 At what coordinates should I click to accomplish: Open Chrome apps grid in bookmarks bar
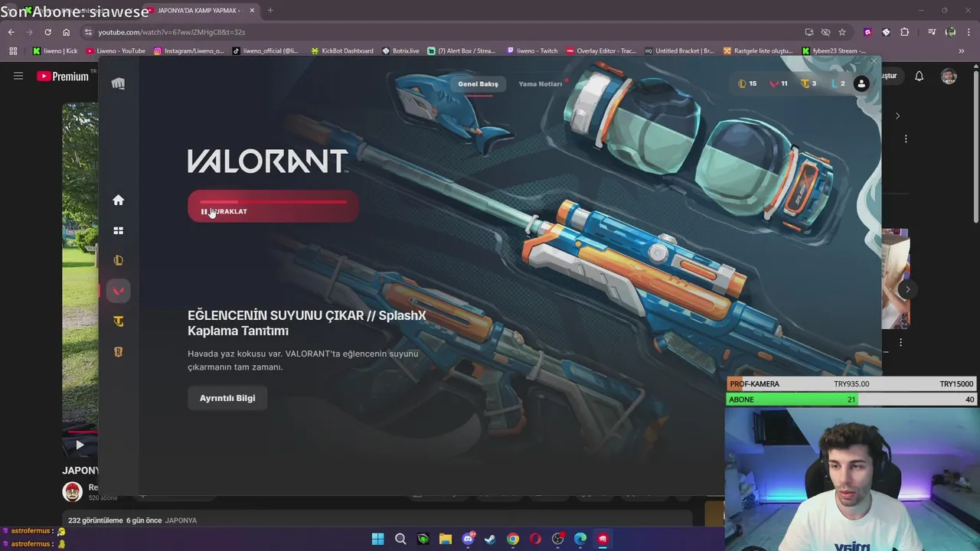pos(13,51)
